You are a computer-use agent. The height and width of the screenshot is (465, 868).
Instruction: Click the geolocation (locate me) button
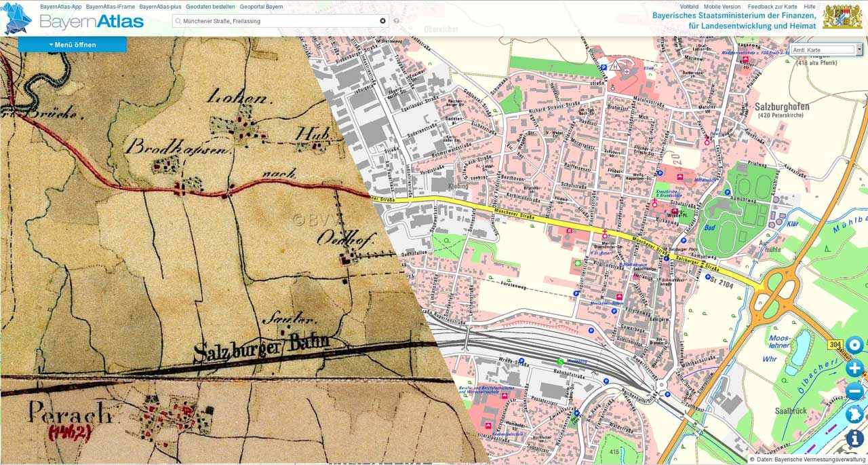point(854,346)
